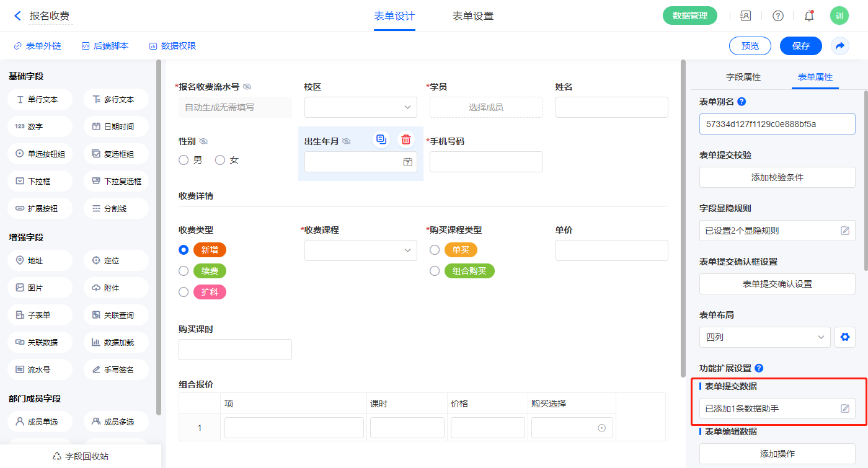Open 表单布局 gear settings
This screenshot has height=468, width=868.
844,337
